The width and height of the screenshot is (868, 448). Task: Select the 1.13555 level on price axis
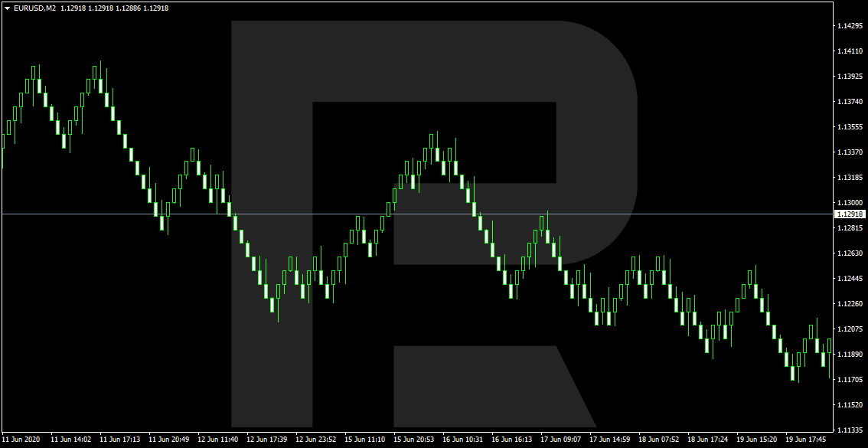point(849,127)
